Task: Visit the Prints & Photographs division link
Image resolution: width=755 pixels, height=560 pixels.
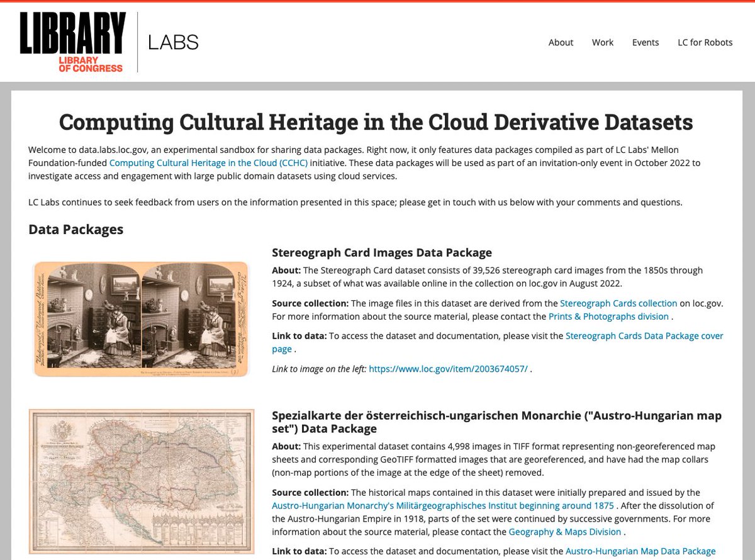Action: pos(608,316)
